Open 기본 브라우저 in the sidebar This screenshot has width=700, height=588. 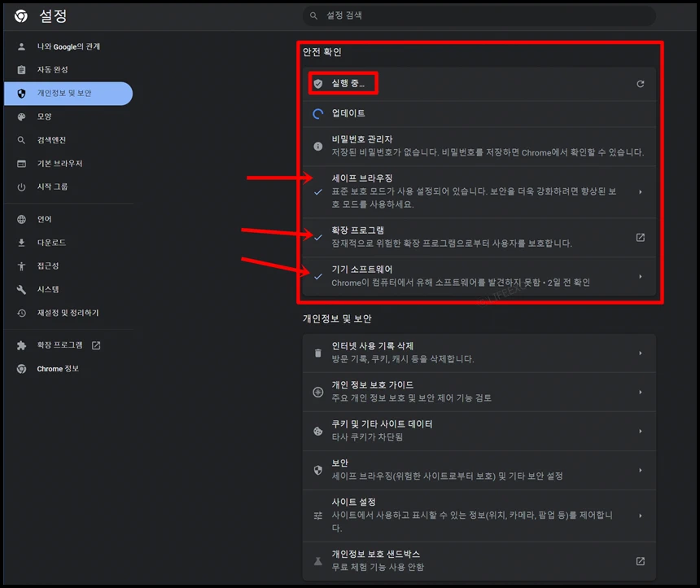tap(68, 164)
